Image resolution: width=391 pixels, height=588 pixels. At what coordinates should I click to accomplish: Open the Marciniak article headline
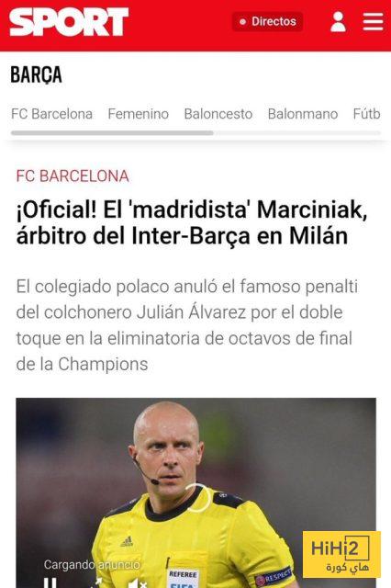(x=192, y=222)
